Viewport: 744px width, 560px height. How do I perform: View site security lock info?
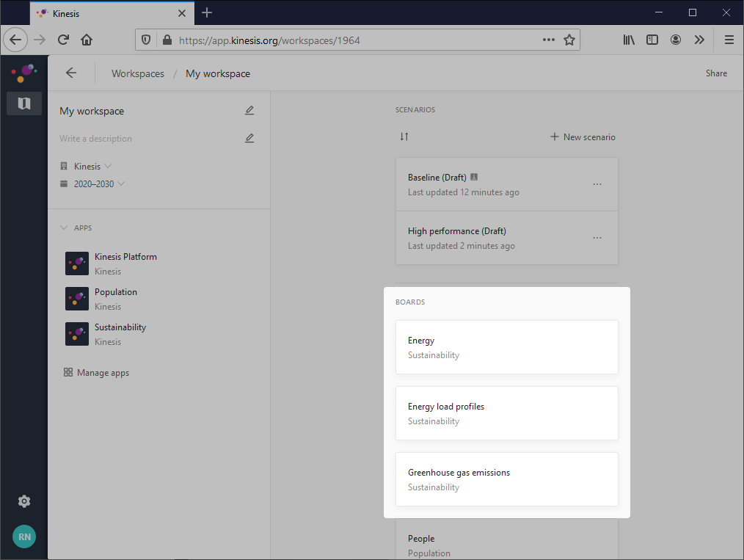[x=167, y=40]
